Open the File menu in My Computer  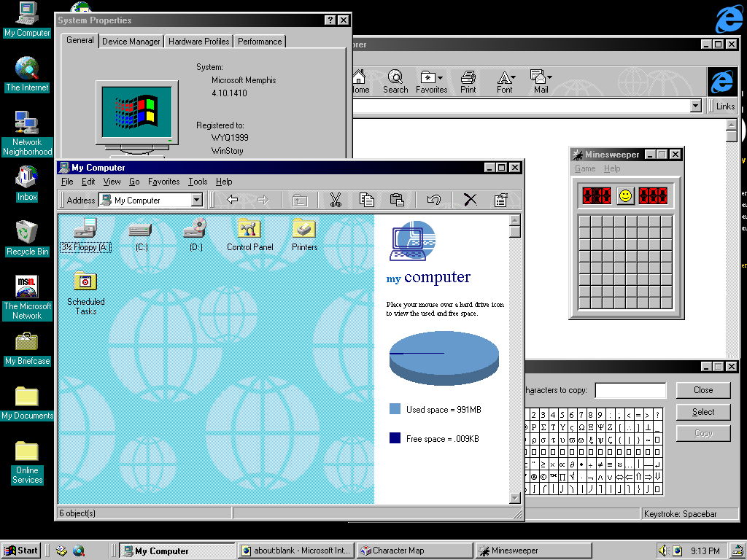[x=67, y=182]
